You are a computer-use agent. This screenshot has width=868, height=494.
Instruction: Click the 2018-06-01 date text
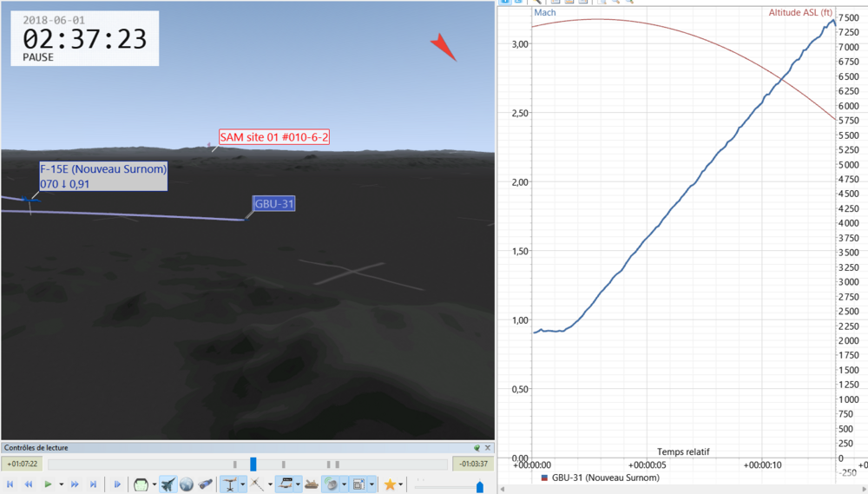[x=54, y=20]
